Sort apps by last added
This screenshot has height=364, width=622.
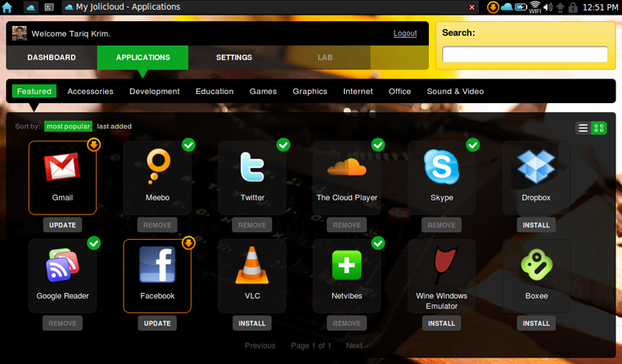pos(115,126)
